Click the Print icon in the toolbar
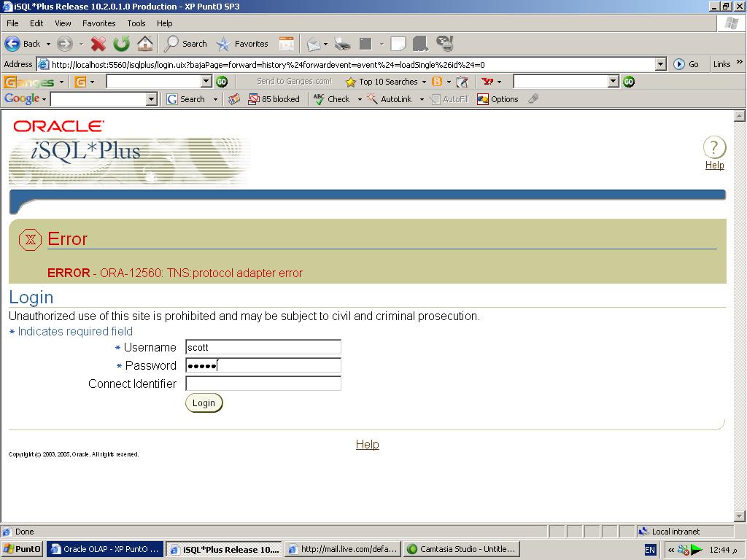This screenshot has width=747, height=560. [342, 44]
